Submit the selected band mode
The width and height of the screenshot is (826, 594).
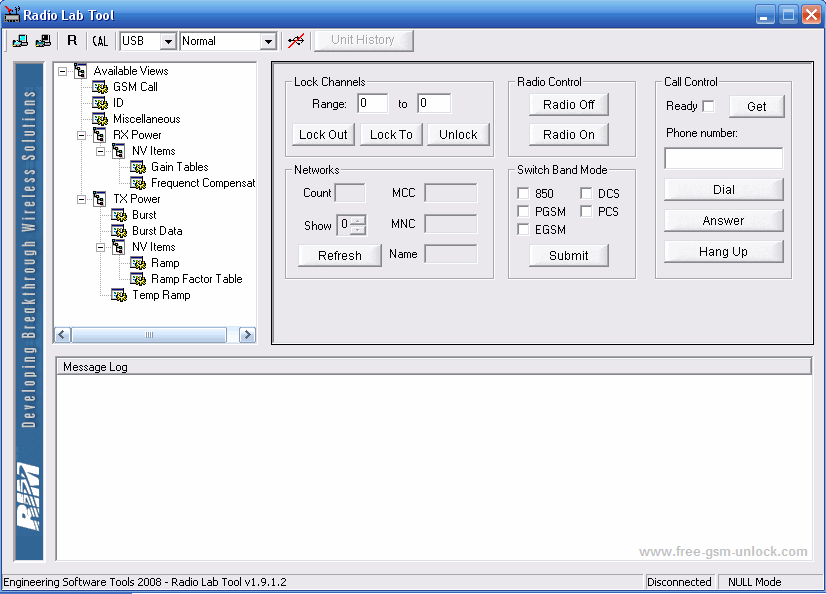569,255
